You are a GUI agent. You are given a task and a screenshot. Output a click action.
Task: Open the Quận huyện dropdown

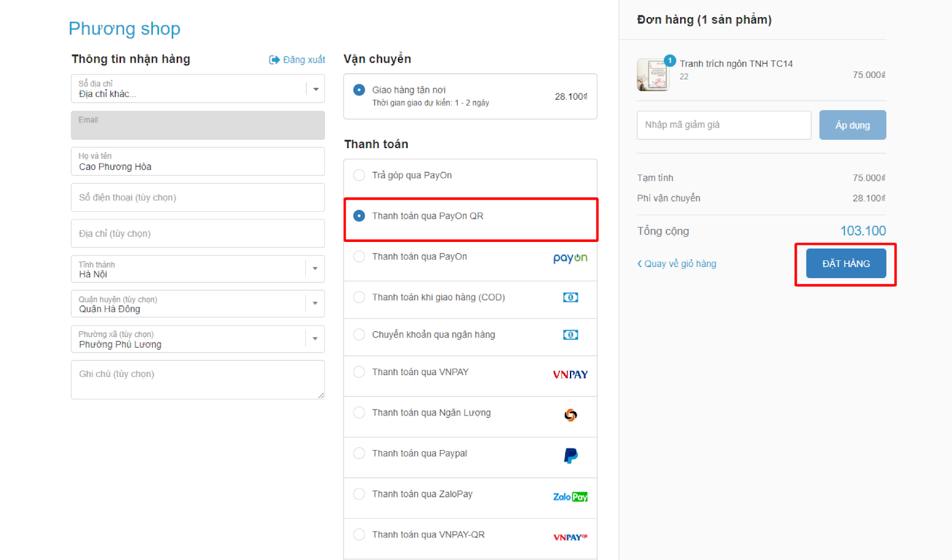pos(315,303)
